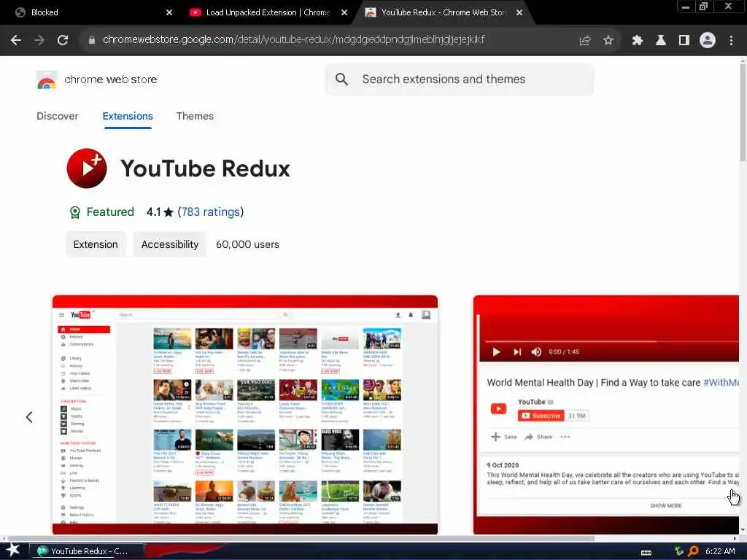Open Chrome's three-dot menu
The height and width of the screenshot is (560, 747).
point(731,41)
